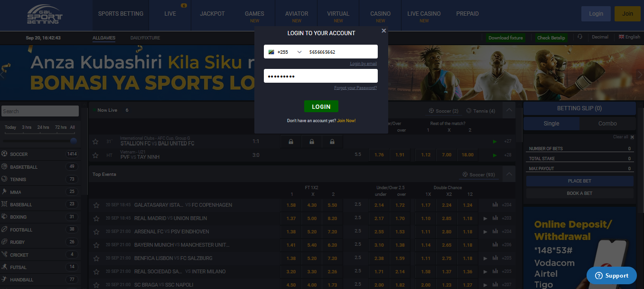Click the Check Betslip button

[x=551, y=38]
